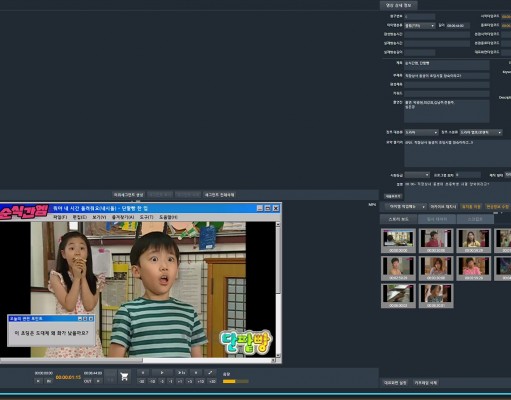
Task: Open the first thumbnail in the third storyboard row
Action: pyautogui.click(x=398, y=296)
